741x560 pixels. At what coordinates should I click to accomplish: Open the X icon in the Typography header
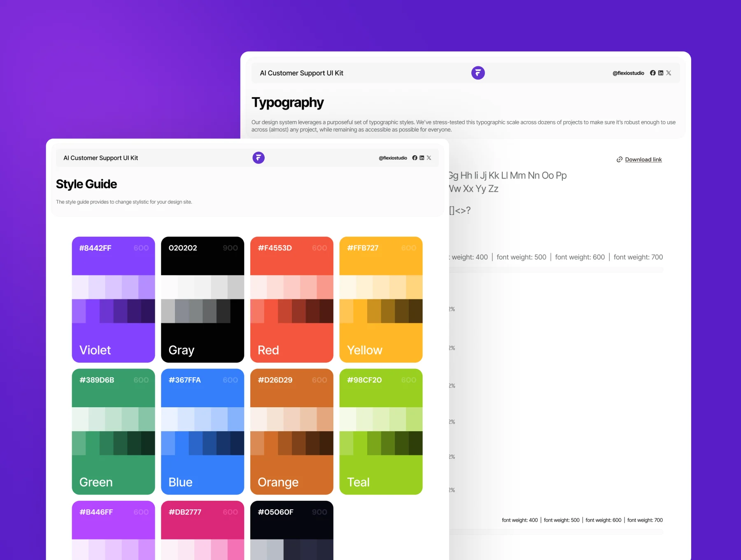(669, 73)
